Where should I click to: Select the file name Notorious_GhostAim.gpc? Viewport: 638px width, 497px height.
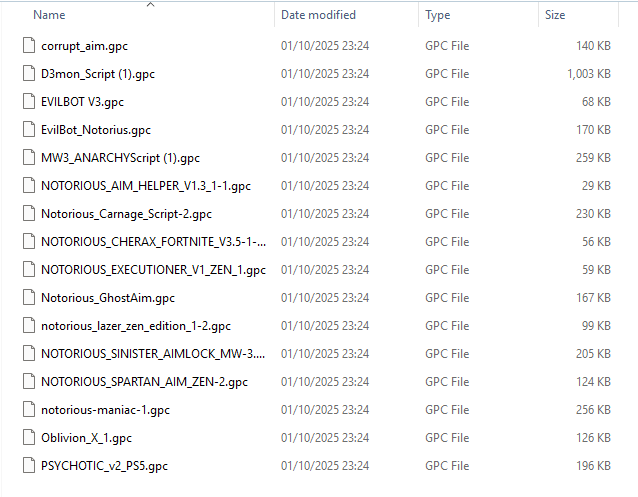[108, 298]
